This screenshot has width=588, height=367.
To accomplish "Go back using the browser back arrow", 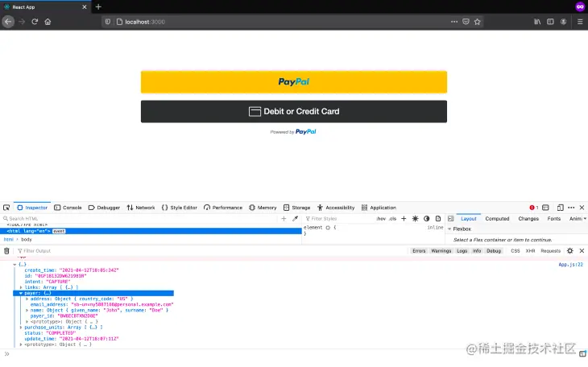I will click(8, 22).
